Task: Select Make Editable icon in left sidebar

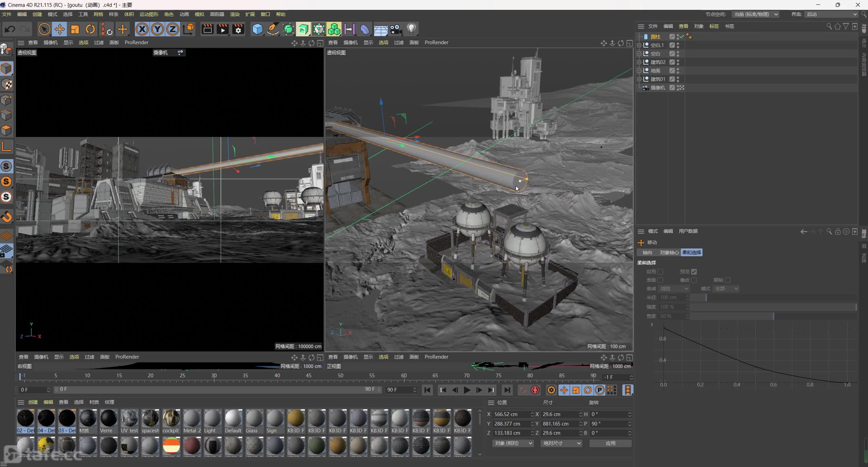Action: point(6,49)
